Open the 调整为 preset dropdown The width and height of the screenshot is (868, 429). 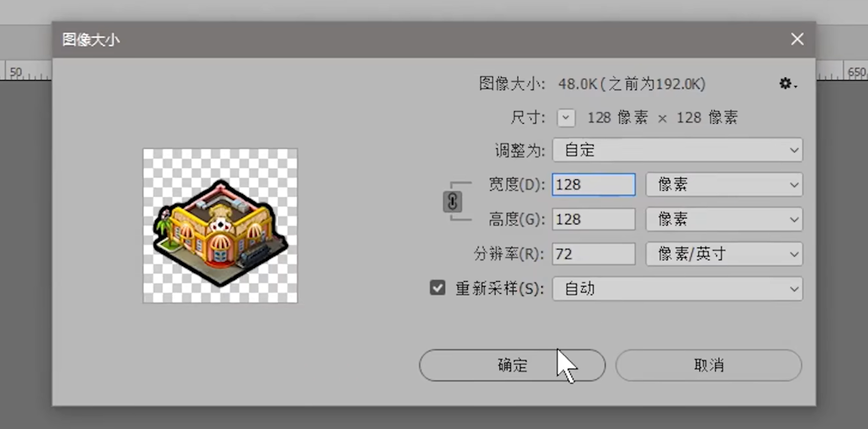click(x=678, y=150)
